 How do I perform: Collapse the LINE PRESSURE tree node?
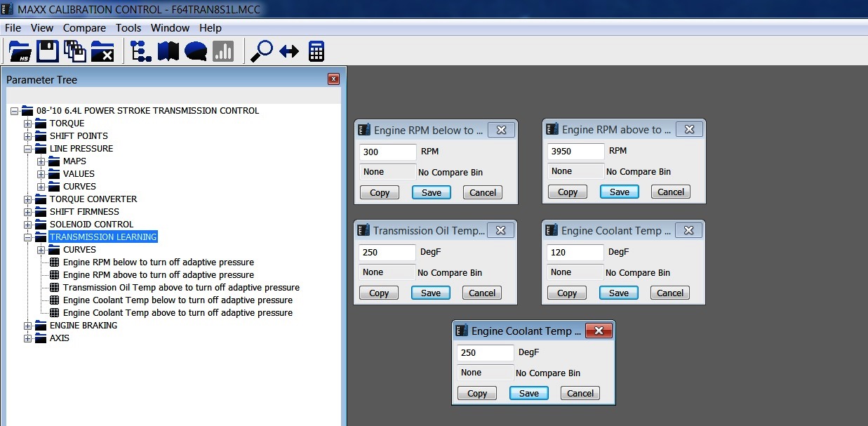coord(28,149)
